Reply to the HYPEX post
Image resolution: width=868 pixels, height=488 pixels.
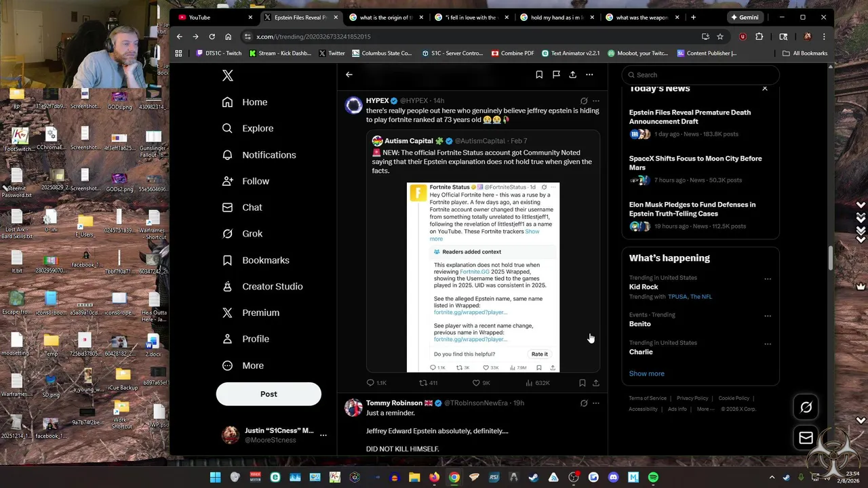[376, 383]
